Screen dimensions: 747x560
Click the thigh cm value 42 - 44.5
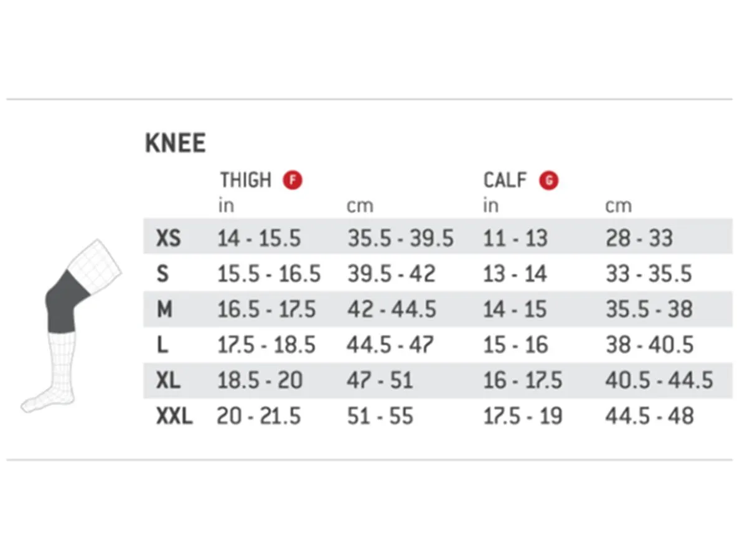tap(392, 309)
